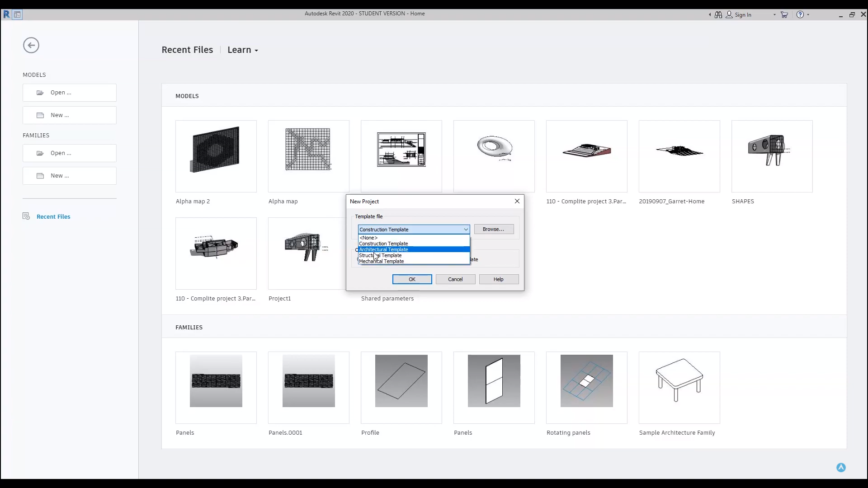Screen dimensions: 868x488
Task: Open the Autodesk App Store cart icon
Action: pos(784,15)
